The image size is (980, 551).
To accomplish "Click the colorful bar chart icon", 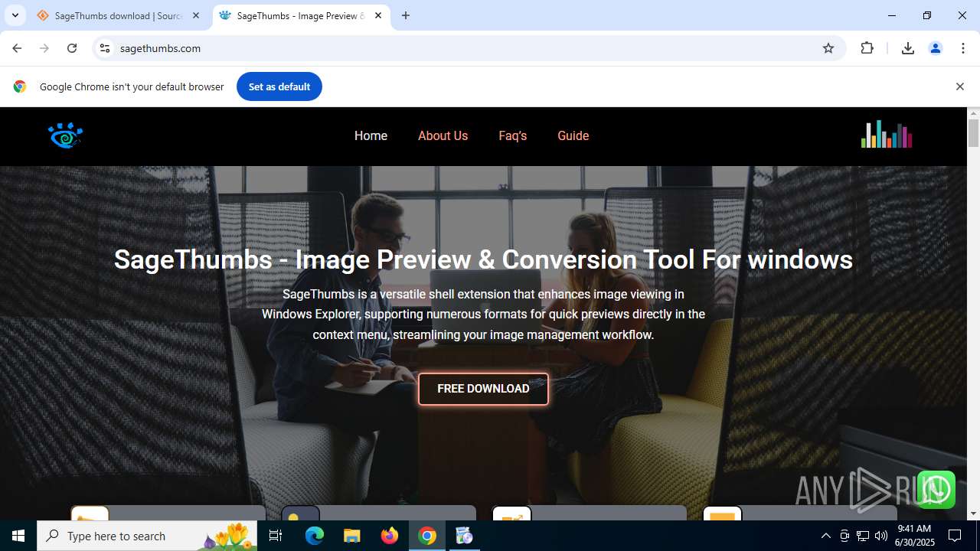I will (887, 134).
